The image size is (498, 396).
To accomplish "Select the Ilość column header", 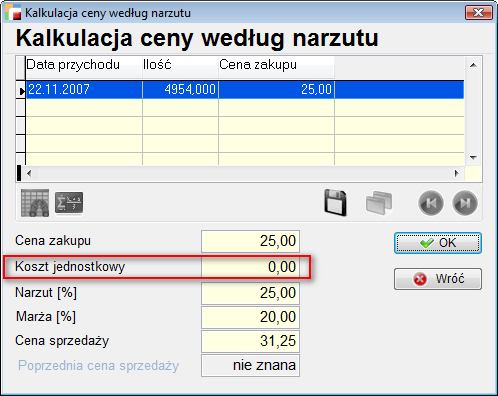I will click(180, 67).
